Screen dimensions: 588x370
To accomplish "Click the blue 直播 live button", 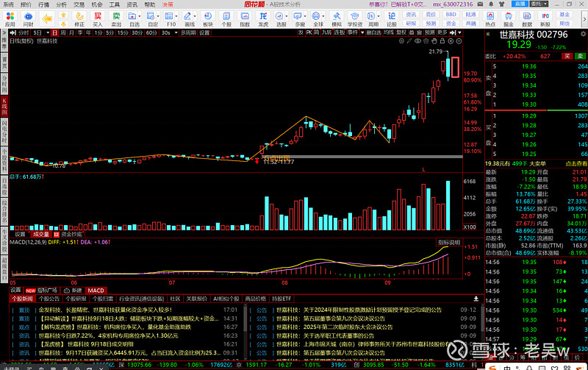I will (x=520, y=4).
